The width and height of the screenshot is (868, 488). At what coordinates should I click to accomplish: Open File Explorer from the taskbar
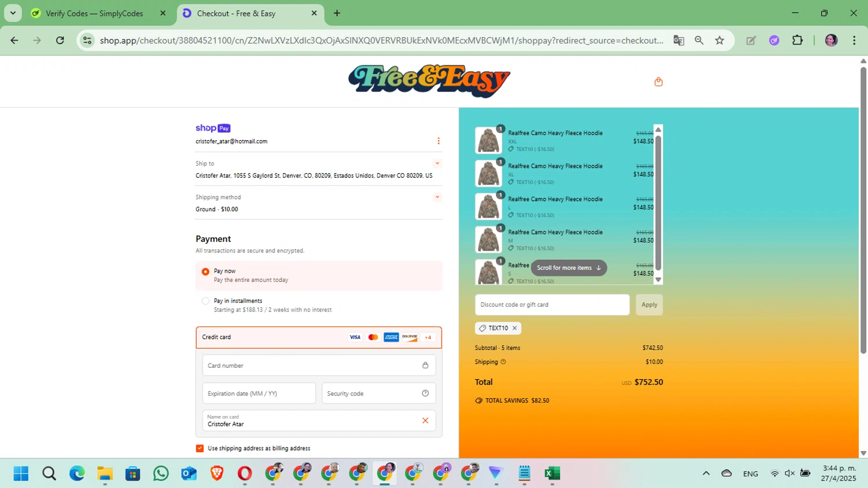(105, 474)
